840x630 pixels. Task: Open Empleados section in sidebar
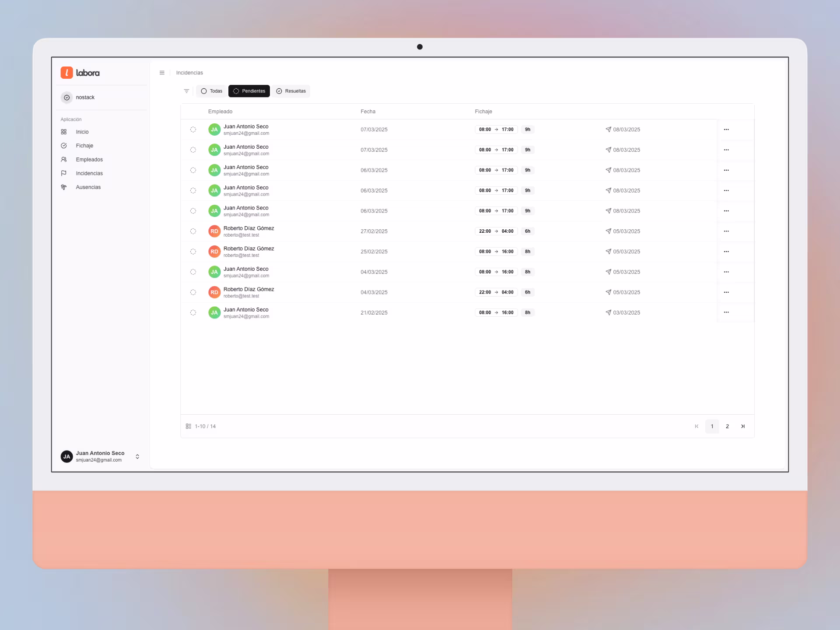point(89,160)
